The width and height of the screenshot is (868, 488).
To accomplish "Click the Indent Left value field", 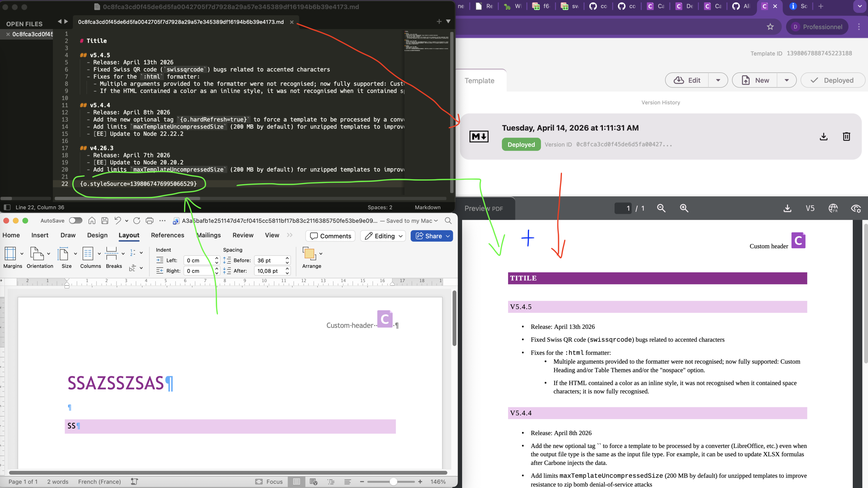I will coord(199,260).
